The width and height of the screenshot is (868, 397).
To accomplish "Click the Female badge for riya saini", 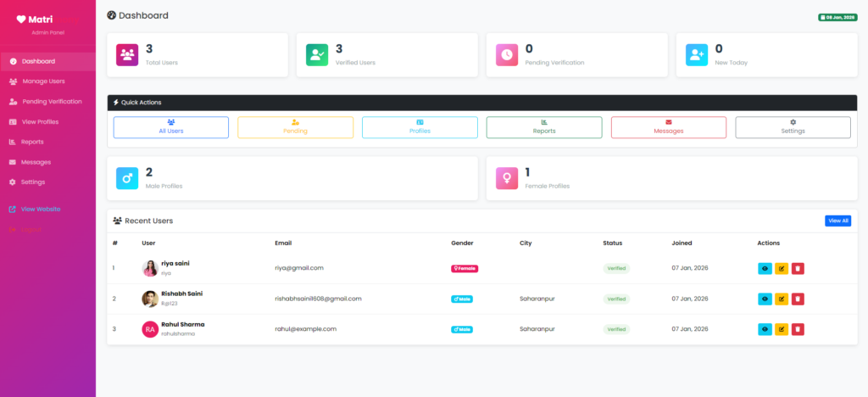I will tap(465, 269).
